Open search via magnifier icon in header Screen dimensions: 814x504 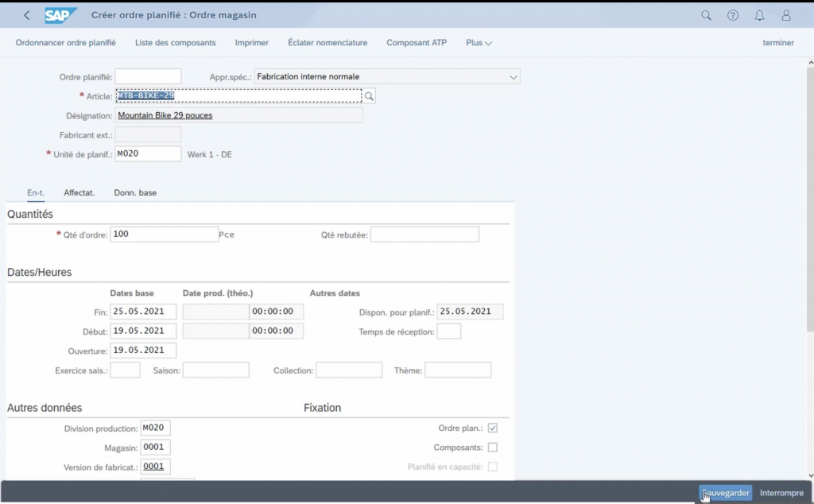click(706, 15)
